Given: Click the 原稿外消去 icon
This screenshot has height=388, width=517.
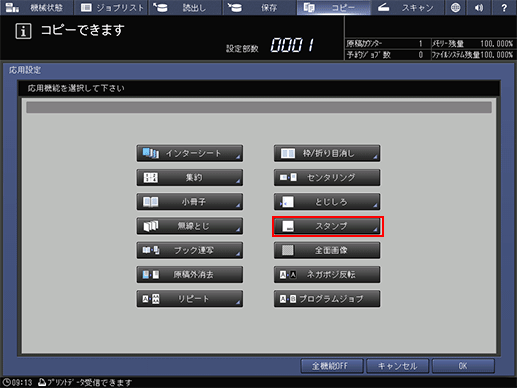Looking at the screenshot, I should pos(151,275).
